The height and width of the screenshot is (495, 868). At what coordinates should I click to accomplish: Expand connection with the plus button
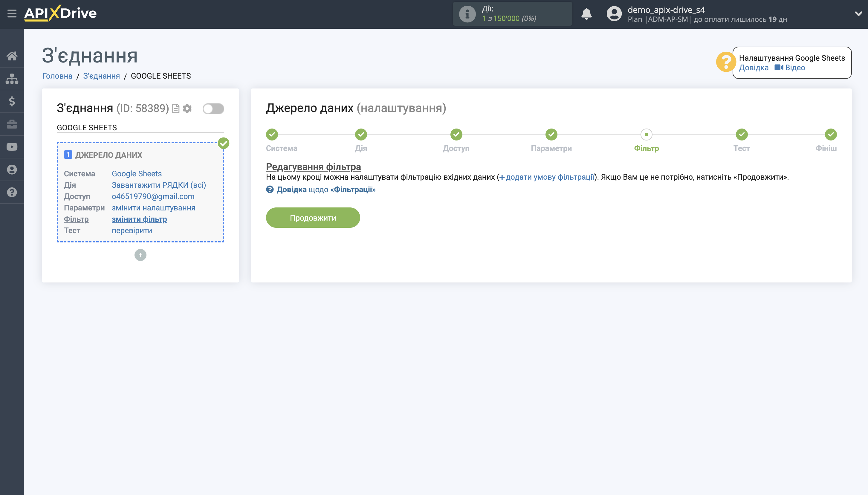coord(140,255)
